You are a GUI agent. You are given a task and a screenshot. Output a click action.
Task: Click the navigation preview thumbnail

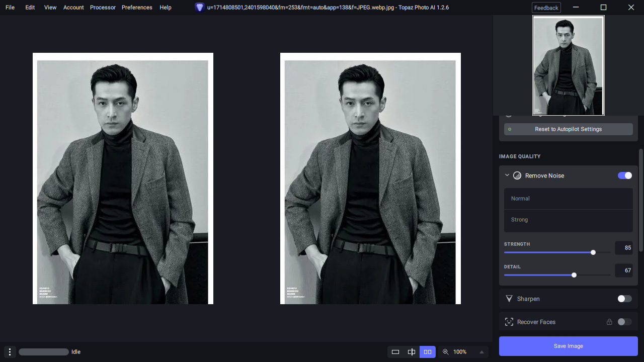[568, 65]
